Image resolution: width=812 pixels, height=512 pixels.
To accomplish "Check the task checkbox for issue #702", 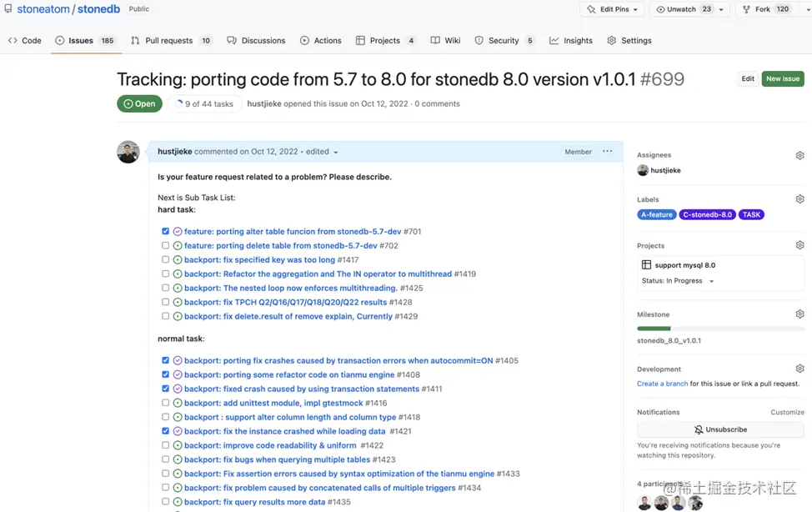I will 165,245.
